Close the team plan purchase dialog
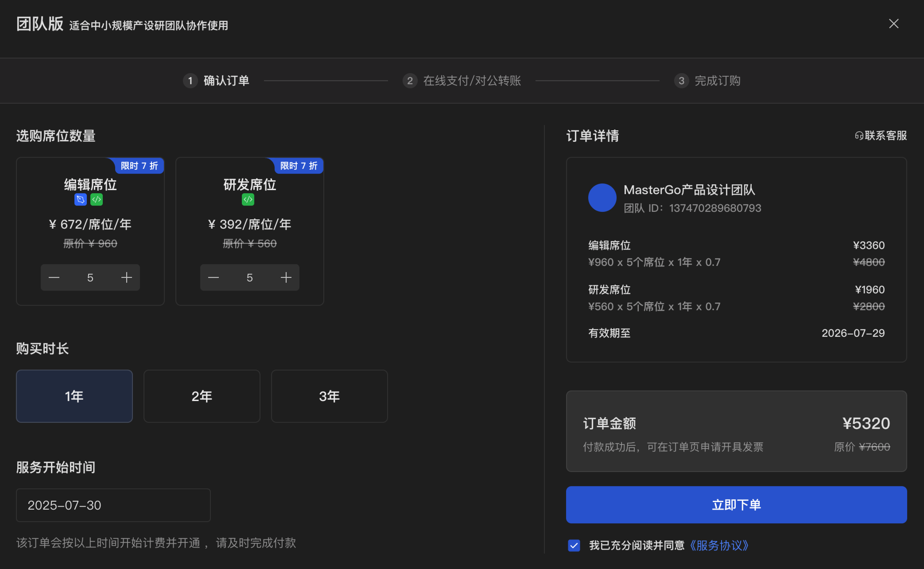Image resolution: width=924 pixels, height=569 pixels. 894,24
